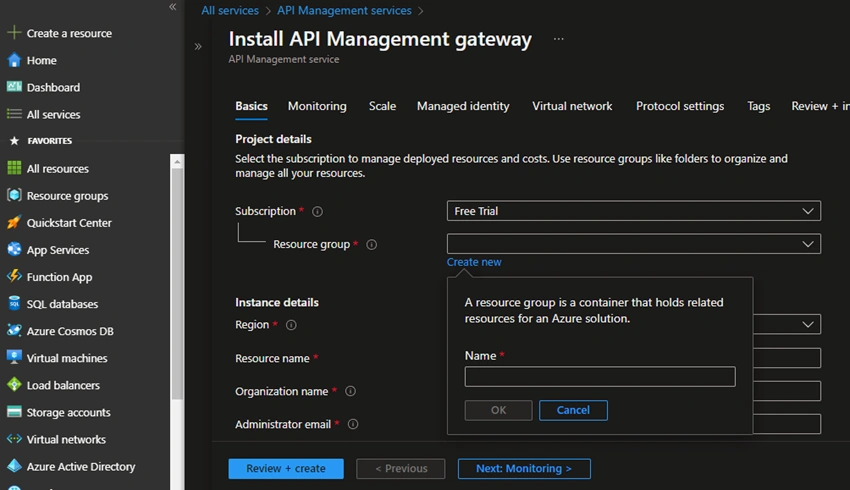Click the Load balancers diamond icon
The height and width of the screenshot is (490, 850).
(x=14, y=385)
